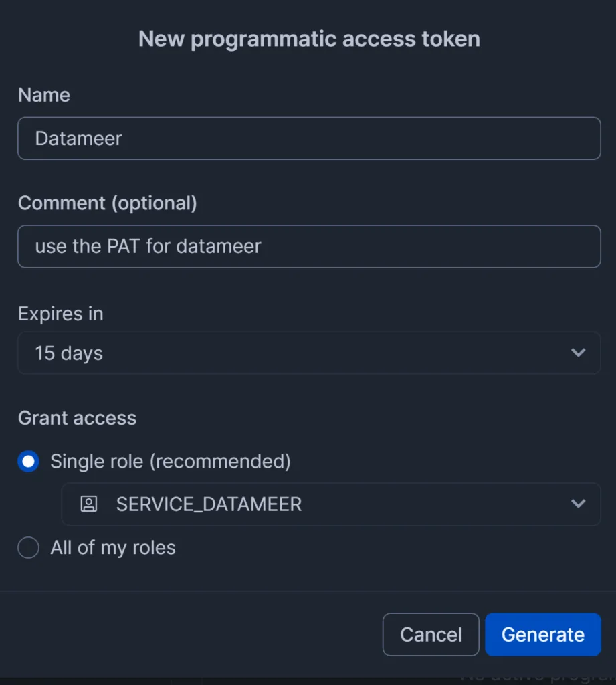Click the 'New programmatic access token' dialog title
Screen dimensions: 616x685
309,39
